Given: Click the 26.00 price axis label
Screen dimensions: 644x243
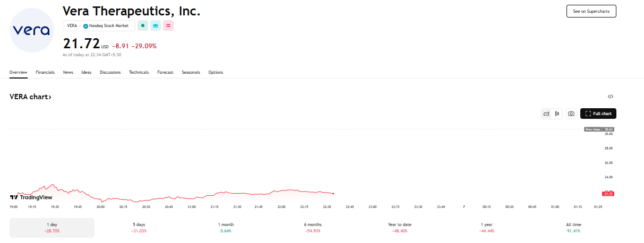Looking at the screenshot, I should (x=608, y=162).
